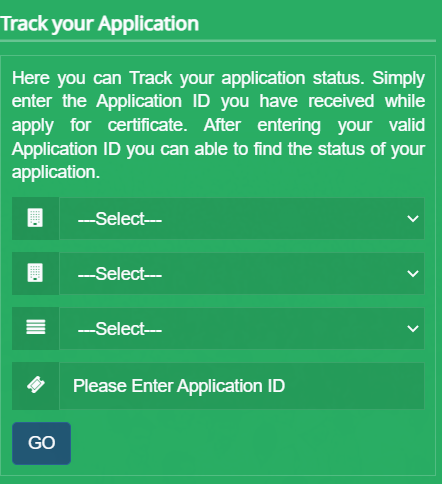
Task: Click the ticket icon beside Application ID field
Action: coord(36,385)
